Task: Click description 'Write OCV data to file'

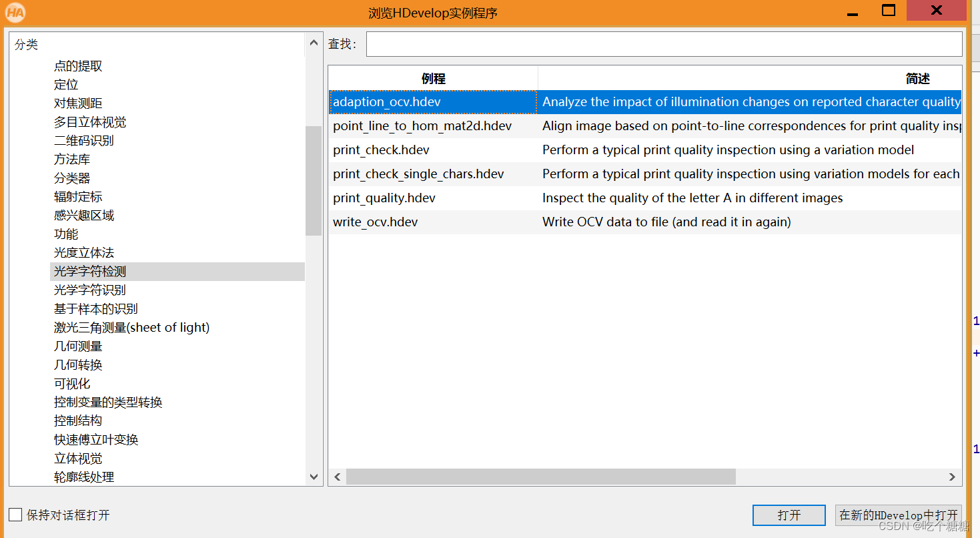Action: (x=666, y=222)
